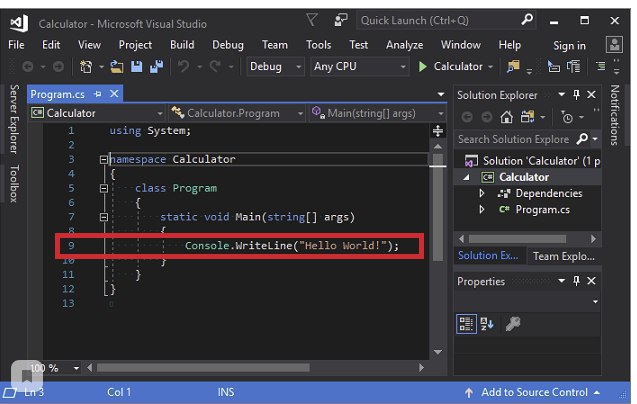Click the Open File folder icon
This screenshot has height=404, width=637.
point(117,66)
